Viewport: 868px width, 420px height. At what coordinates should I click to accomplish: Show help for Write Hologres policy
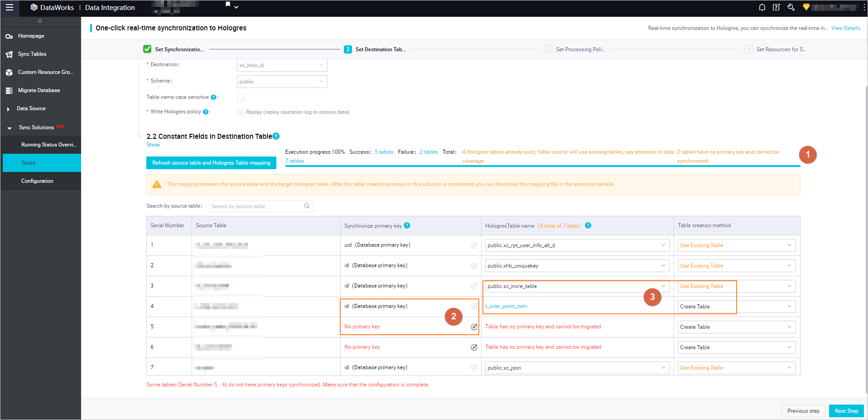[206, 112]
